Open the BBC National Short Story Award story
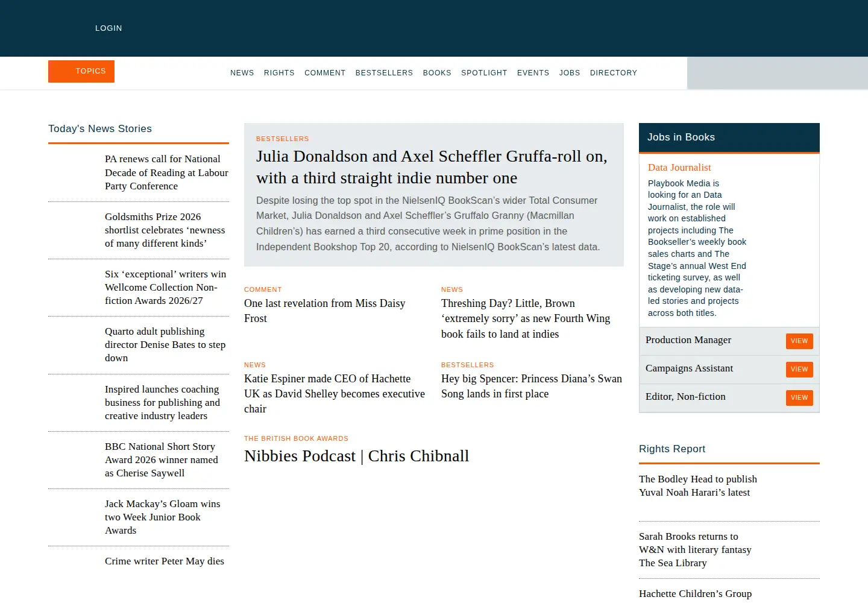Screen dimensions: 868x603 pyautogui.click(x=162, y=459)
